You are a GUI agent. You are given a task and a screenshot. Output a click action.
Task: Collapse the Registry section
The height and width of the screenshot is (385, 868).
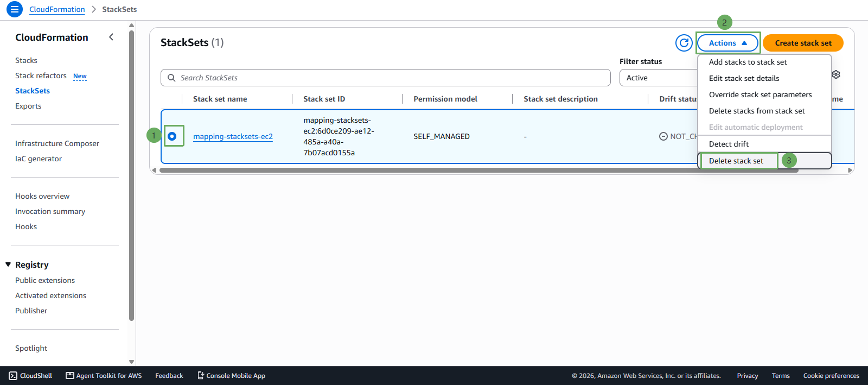point(8,264)
